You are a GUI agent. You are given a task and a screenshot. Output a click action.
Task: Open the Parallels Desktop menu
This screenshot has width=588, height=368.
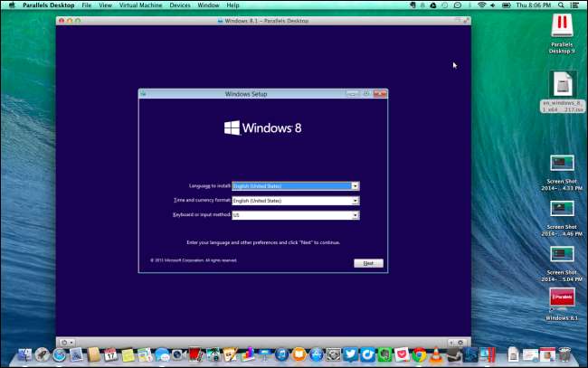point(48,5)
